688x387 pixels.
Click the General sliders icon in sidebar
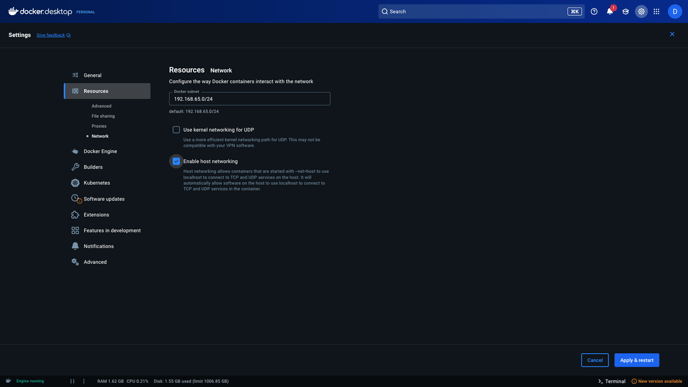[75, 75]
